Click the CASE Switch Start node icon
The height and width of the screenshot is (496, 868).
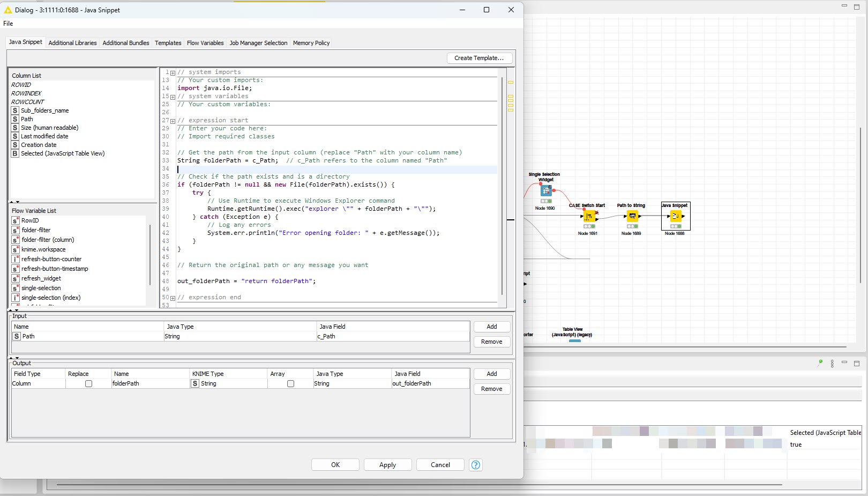point(588,216)
